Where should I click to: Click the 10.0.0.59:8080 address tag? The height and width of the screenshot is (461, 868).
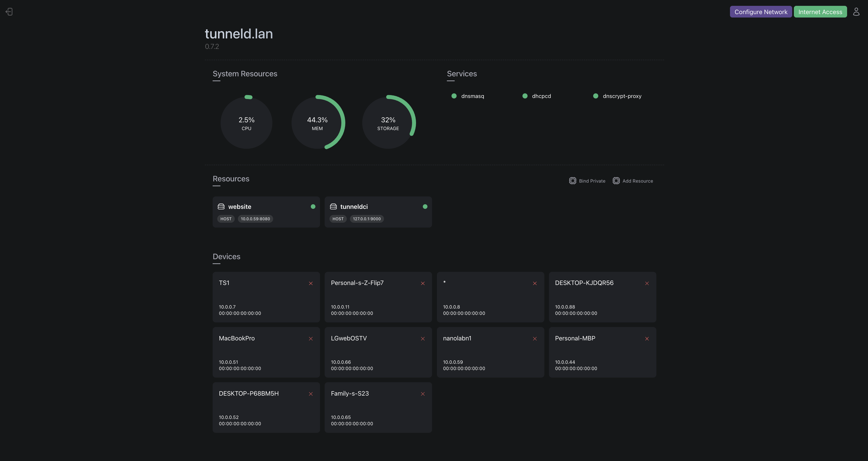coord(255,219)
